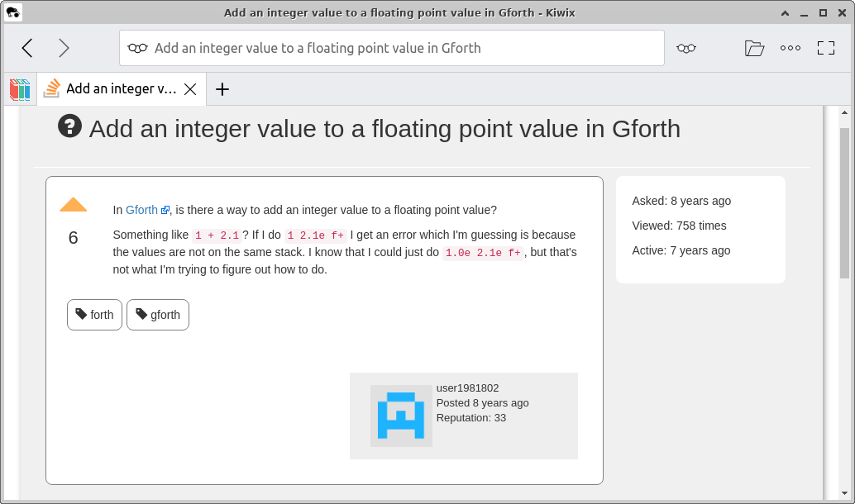Screen dimensions: 855x504
Task: Click the reading glasses icon on the toolbar
Action: point(686,48)
